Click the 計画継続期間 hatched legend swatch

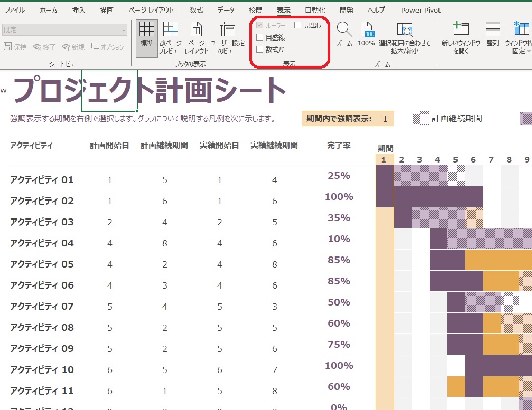[x=421, y=119]
